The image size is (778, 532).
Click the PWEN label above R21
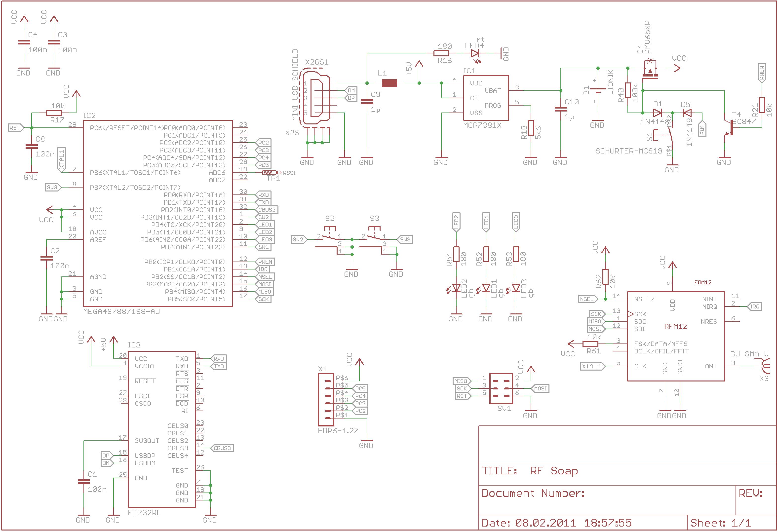[x=762, y=73]
